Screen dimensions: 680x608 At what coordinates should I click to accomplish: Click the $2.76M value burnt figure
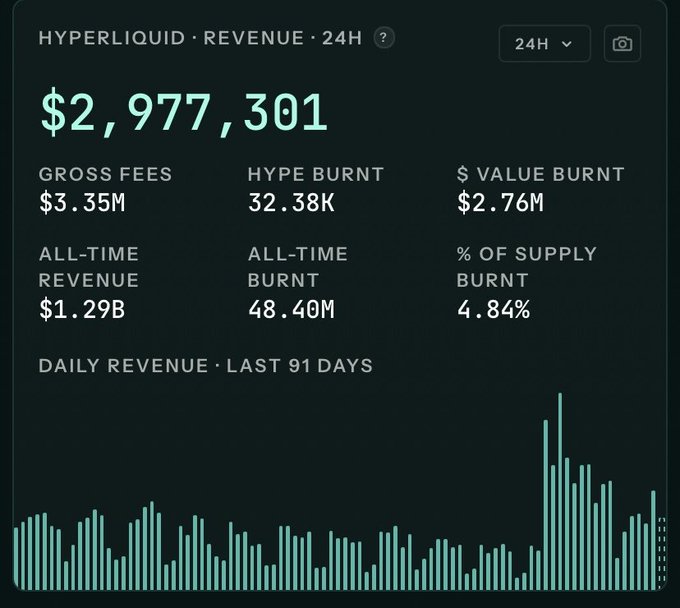coord(500,203)
